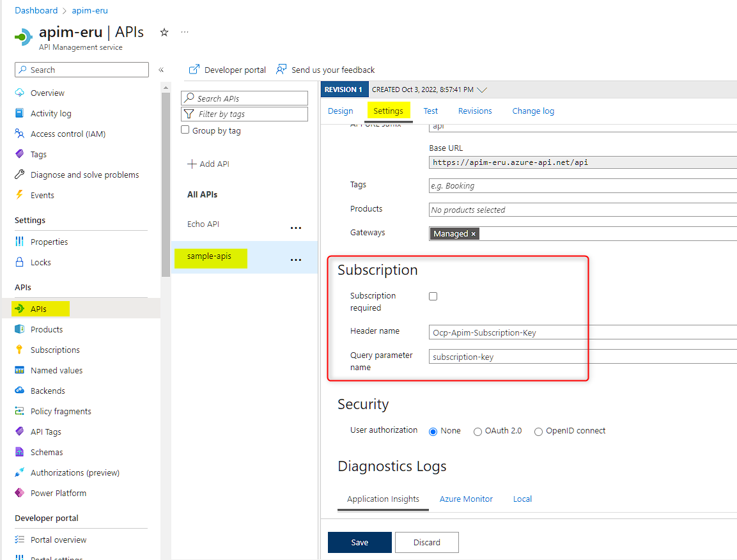Select None user authorization radio button

coord(433,432)
